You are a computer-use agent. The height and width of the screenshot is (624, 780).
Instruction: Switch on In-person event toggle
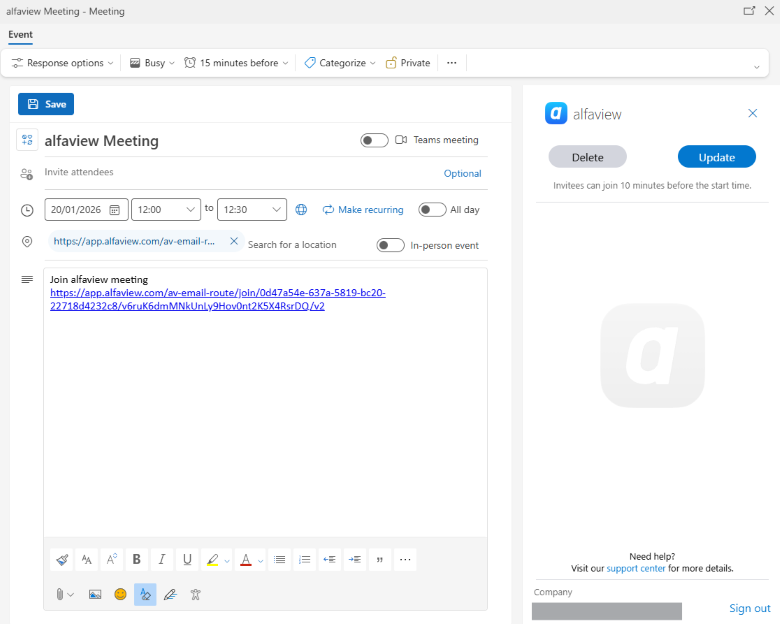tap(390, 245)
